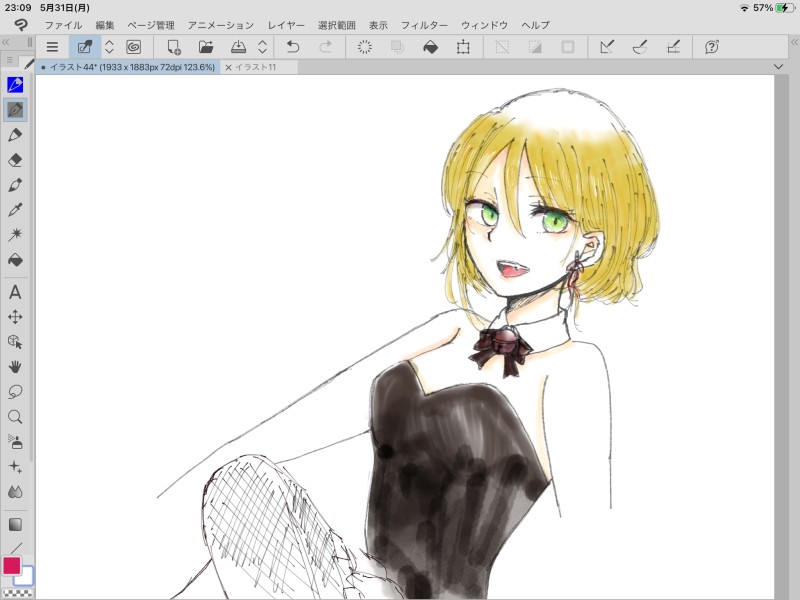Open the ファイル menu
Screen dimensions: 800x600
click(x=63, y=25)
